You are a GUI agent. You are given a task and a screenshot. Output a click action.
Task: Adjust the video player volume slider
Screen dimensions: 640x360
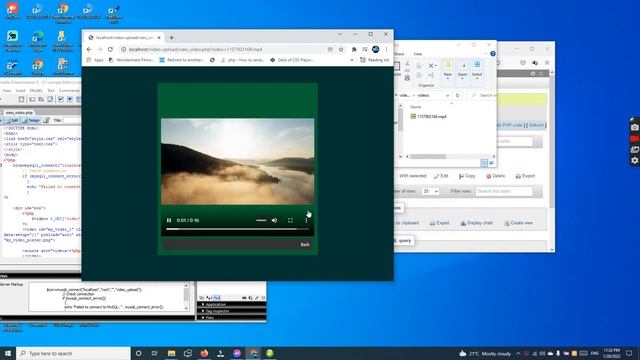(261, 220)
